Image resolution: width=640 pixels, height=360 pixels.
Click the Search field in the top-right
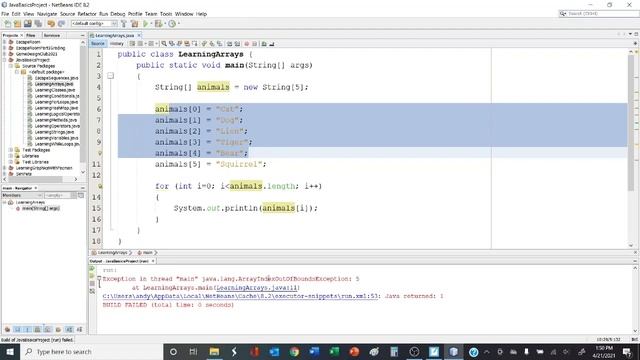point(599,14)
